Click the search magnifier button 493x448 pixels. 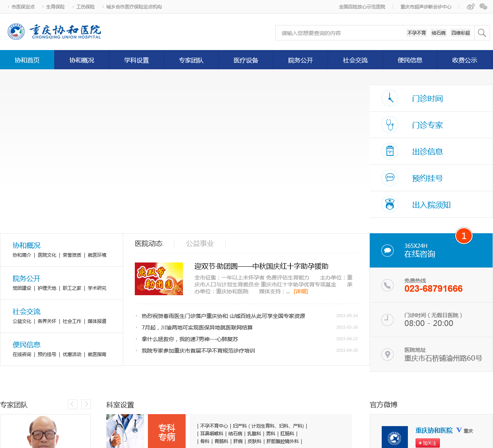pyautogui.click(x=482, y=33)
